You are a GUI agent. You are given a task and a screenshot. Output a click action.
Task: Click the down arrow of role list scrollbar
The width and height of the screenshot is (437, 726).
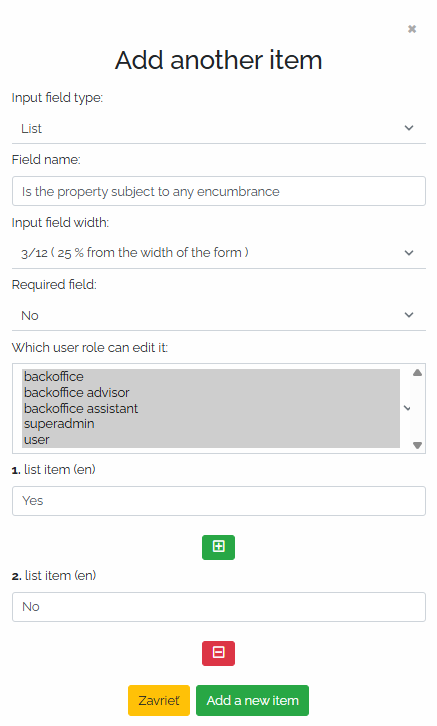(417, 445)
